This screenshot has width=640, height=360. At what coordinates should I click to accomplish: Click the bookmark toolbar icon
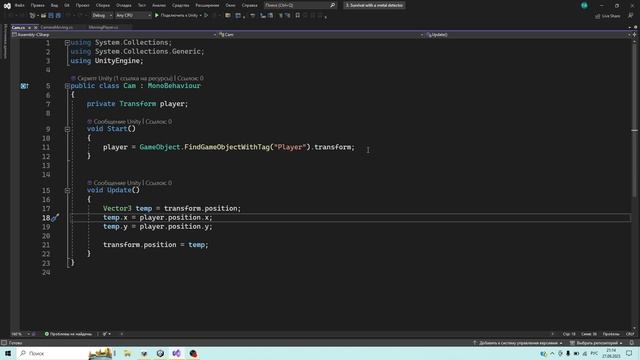coord(298,16)
